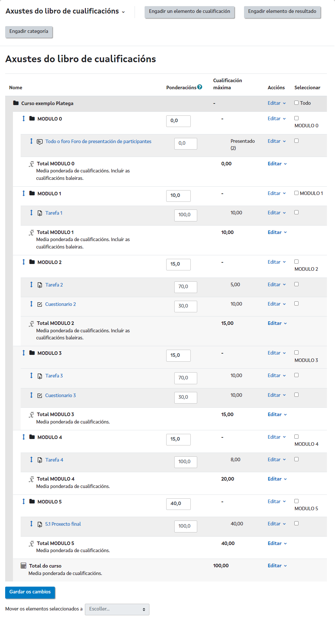This screenshot has width=335, height=644.
Task: Click the assignment icon next to Tarefa 3
Action: click(40, 376)
